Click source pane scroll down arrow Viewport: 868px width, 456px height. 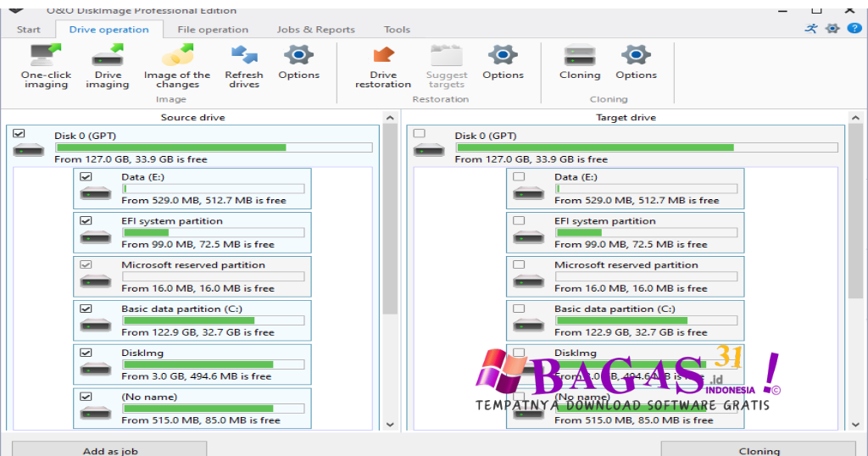pyautogui.click(x=390, y=425)
